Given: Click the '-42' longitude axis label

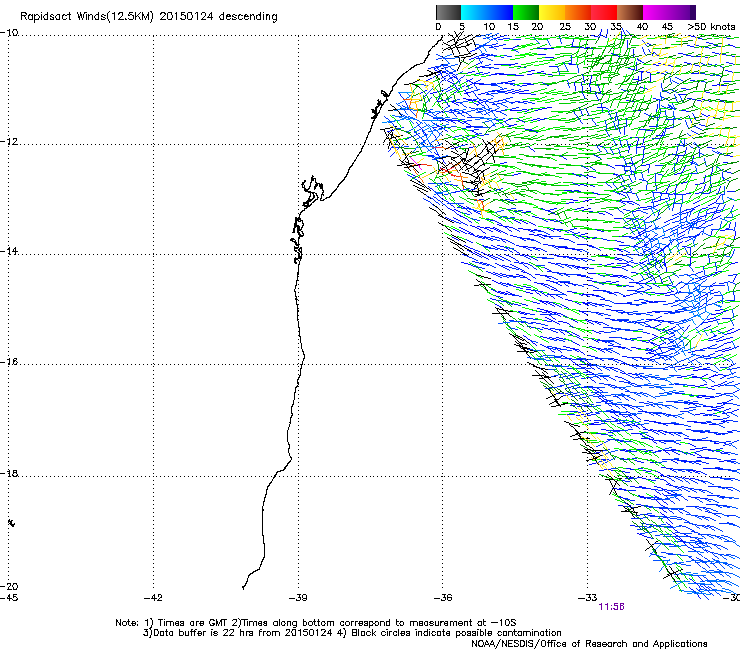Looking at the screenshot, I should coord(153,598).
